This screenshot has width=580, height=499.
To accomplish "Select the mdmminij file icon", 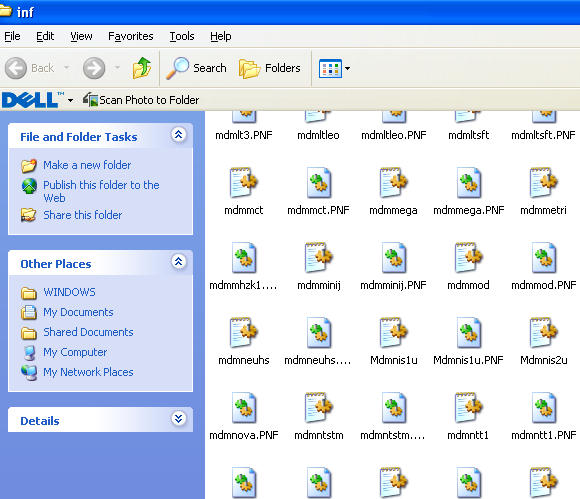I will (x=318, y=257).
